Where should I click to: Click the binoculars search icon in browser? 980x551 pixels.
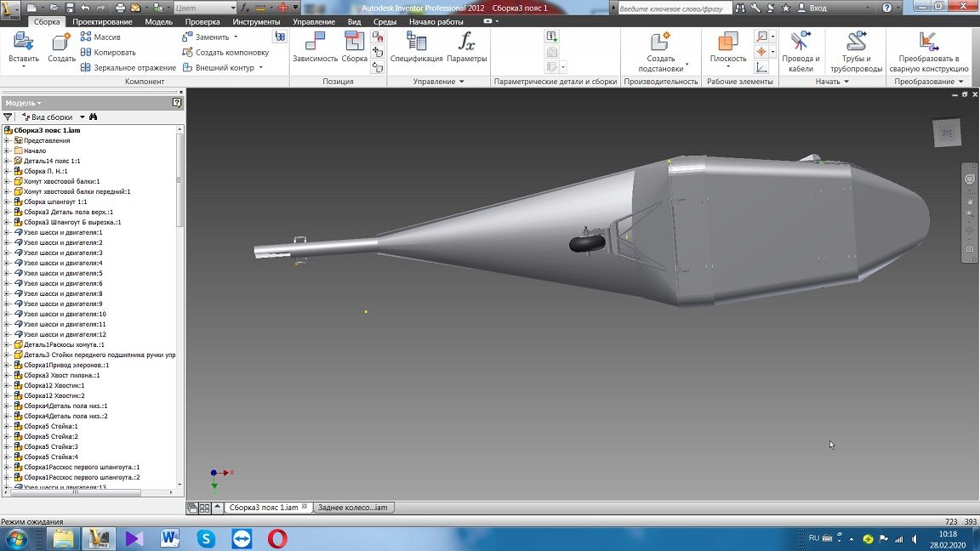[94, 116]
